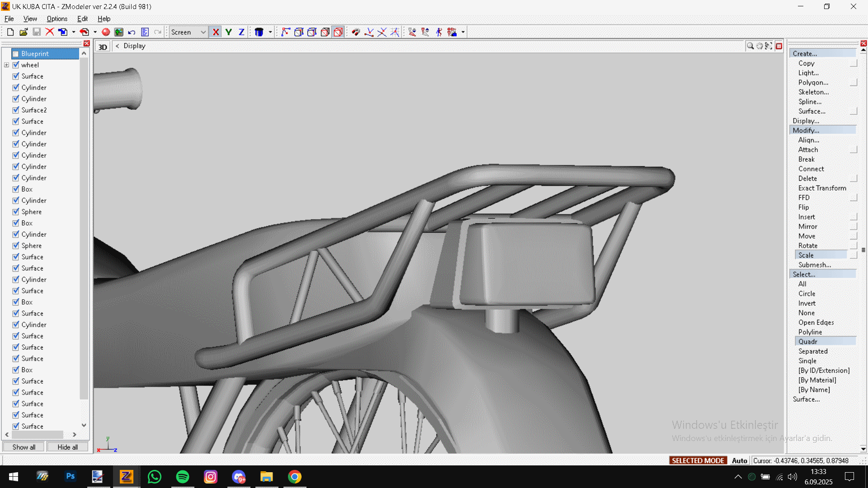Toggle the Surface2 visibility checkbox

tap(16, 110)
